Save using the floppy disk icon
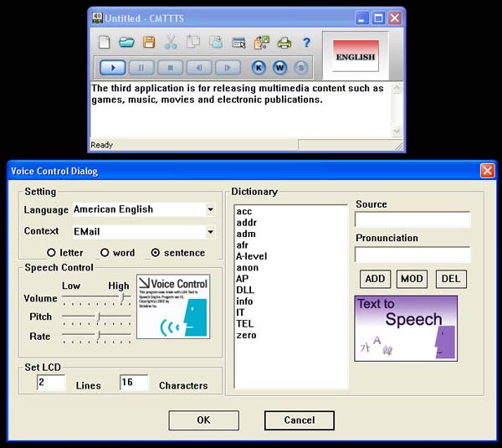Image resolution: width=502 pixels, height=448 pixels. pyautogui.click(x=149, y=43)
